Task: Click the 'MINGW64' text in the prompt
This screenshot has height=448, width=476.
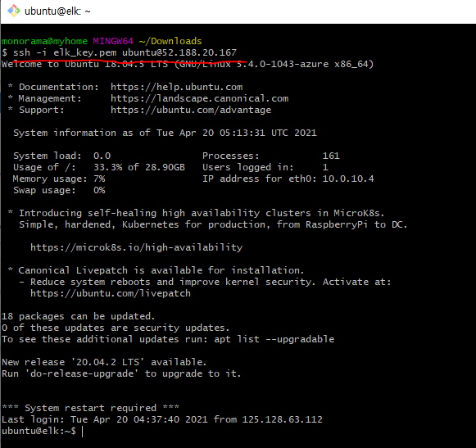Action: click(113, 41)
